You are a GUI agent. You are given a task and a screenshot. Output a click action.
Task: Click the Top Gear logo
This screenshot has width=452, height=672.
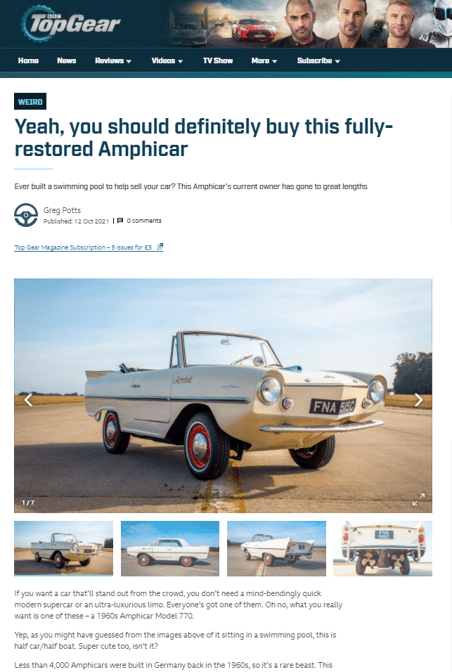[71, 23]
